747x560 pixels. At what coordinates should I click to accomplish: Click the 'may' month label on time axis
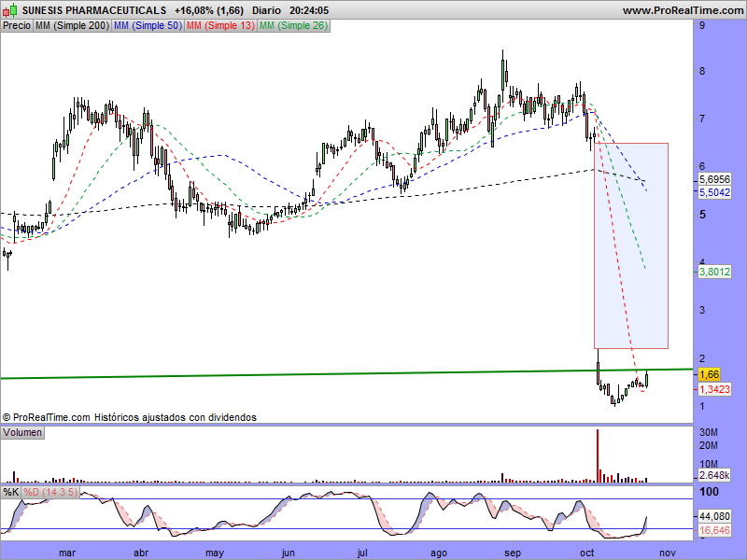(215, 553)
